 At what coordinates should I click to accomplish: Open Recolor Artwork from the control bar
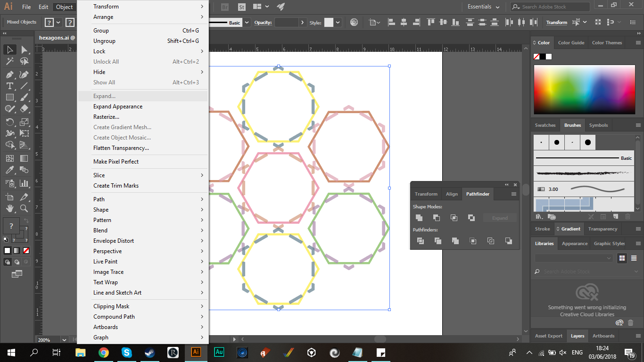pos(354,22)
